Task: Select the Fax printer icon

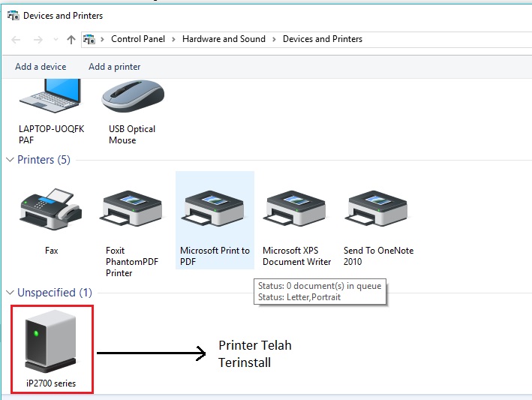Action: pyautogui.click(x=51, y=209)
